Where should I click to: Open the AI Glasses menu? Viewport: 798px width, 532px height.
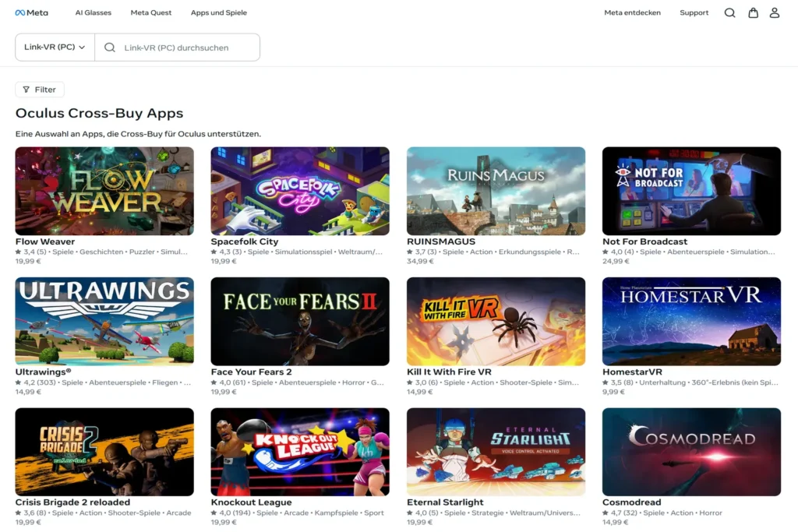[94, 12]
